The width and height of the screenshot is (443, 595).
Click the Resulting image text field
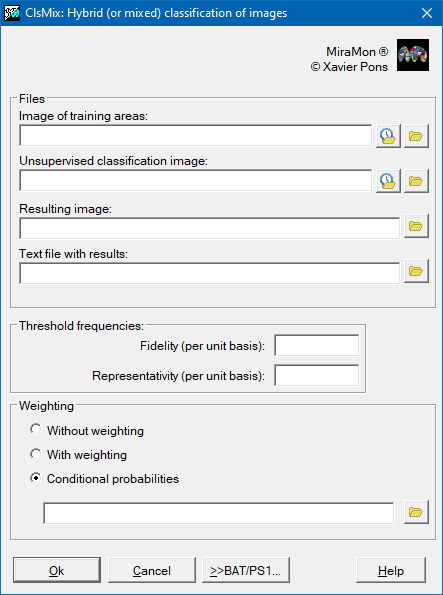pyautogui.click(x=210, y=228)
